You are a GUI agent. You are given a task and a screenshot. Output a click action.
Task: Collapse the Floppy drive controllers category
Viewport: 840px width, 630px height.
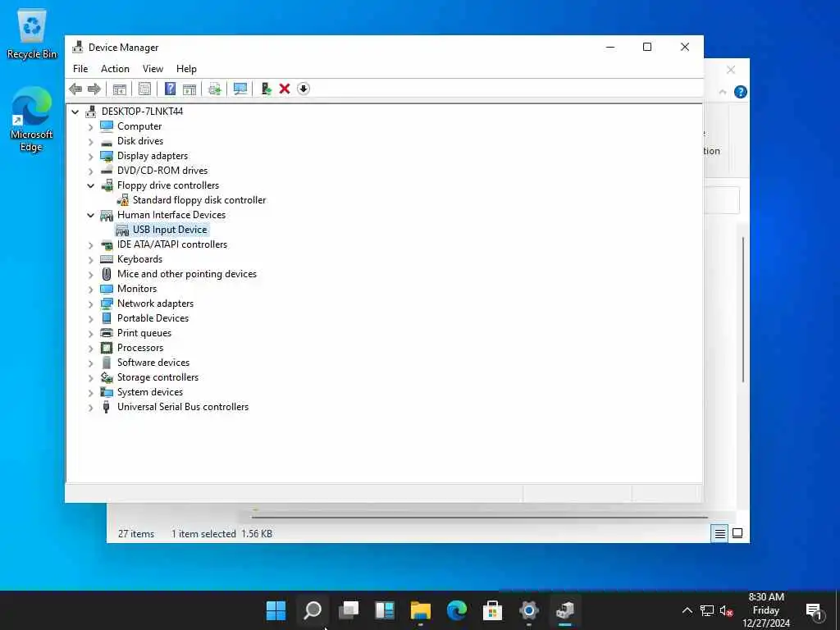click(90, 185)
